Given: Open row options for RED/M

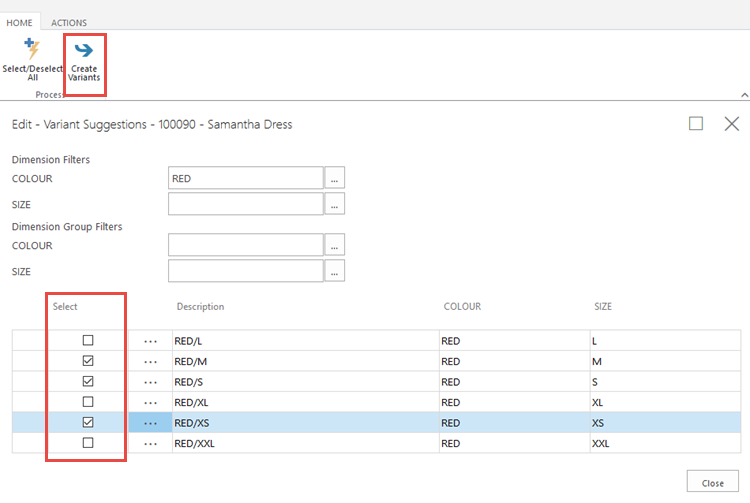Looking at the screenshot, I should (x=151, y=361).
